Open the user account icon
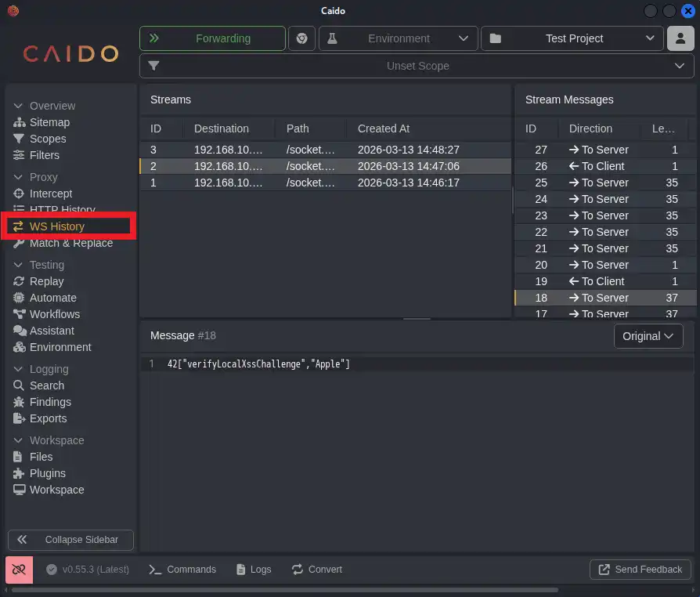This screenshot has width=700, height=597. [x=680, y=38]
